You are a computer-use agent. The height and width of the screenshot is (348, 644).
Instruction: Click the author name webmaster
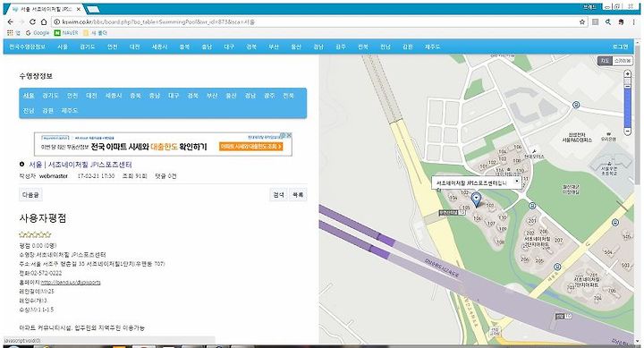coord(54,176)
